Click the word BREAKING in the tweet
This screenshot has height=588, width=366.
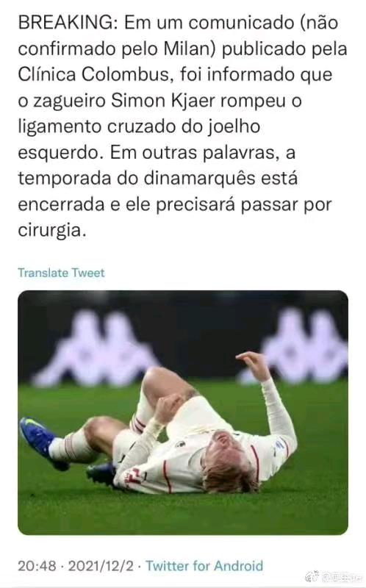[x=65, y=23]
